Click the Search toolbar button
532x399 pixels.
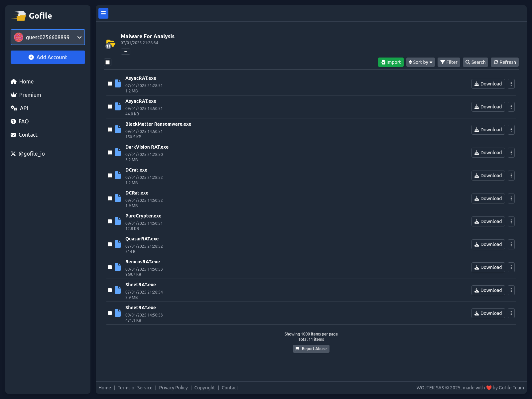click(475, 62)
